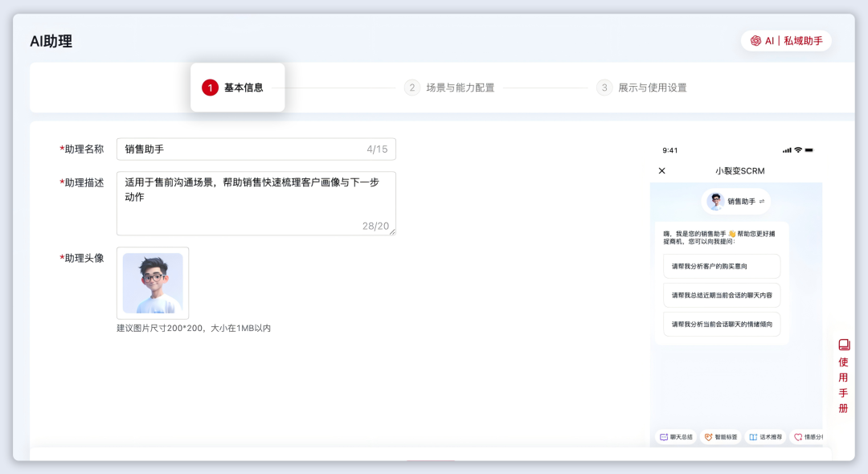Open the assistant avatar upload area
868x474 pixels.
click(153, 284)
